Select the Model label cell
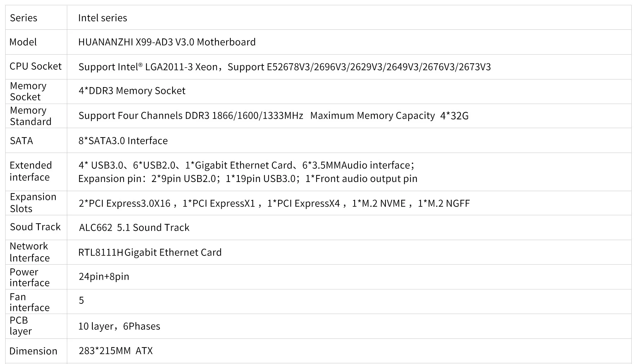 click(23, 42)
